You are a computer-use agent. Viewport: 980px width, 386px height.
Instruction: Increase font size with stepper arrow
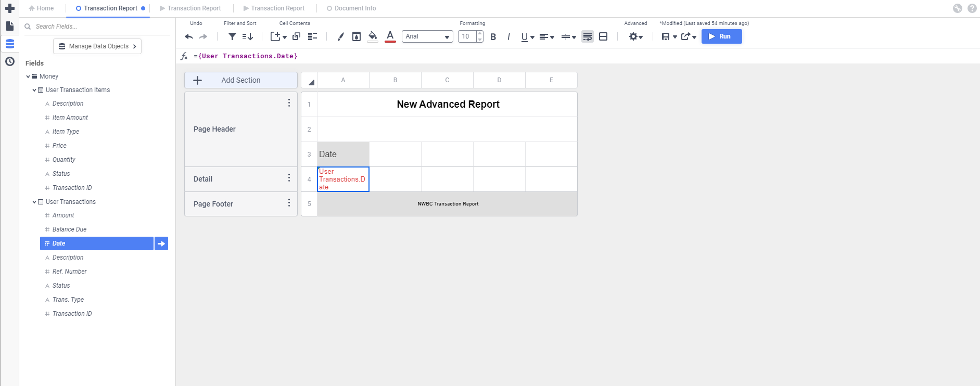[x=480, y=34]
